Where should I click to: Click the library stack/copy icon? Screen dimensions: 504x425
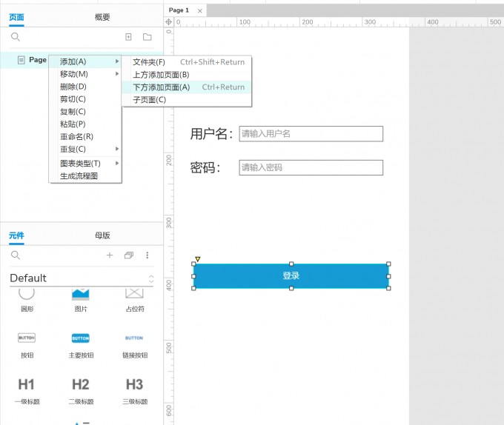(129, 255)
